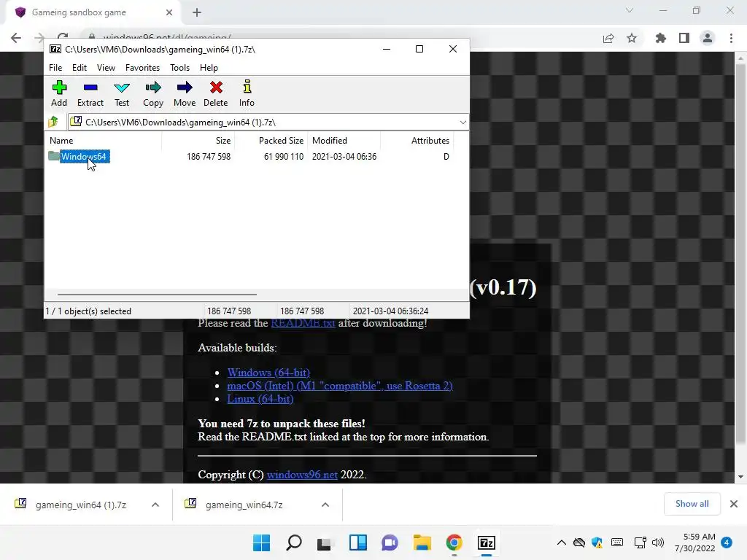Image resolution: width=747 pixels, height=560 pixels.
Task: Open File Explorer from the taskbar
Action: click(422, 542)
